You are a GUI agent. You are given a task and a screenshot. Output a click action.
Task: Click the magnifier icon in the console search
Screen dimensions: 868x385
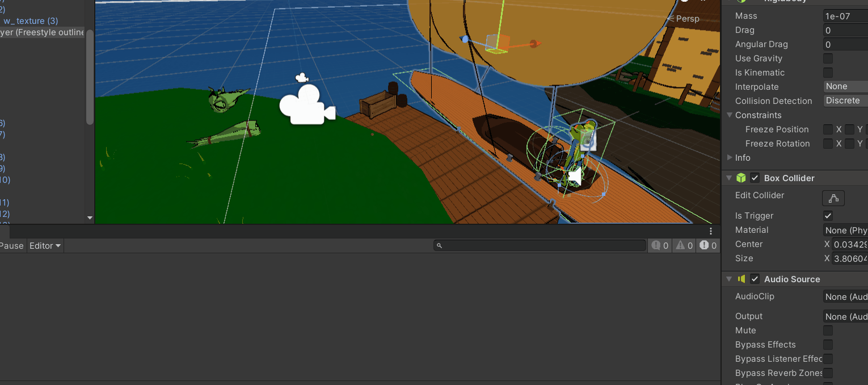[439, 245]
